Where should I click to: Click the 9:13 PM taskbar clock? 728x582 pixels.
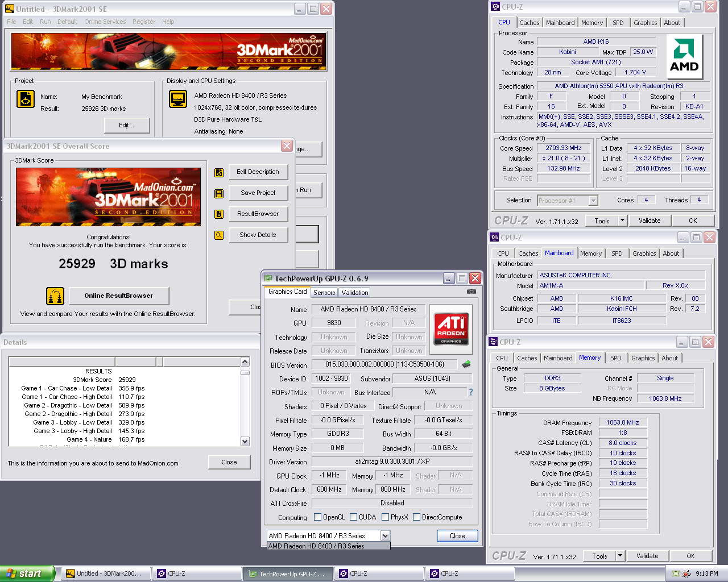pyautogui.click(x=706, y=573)
